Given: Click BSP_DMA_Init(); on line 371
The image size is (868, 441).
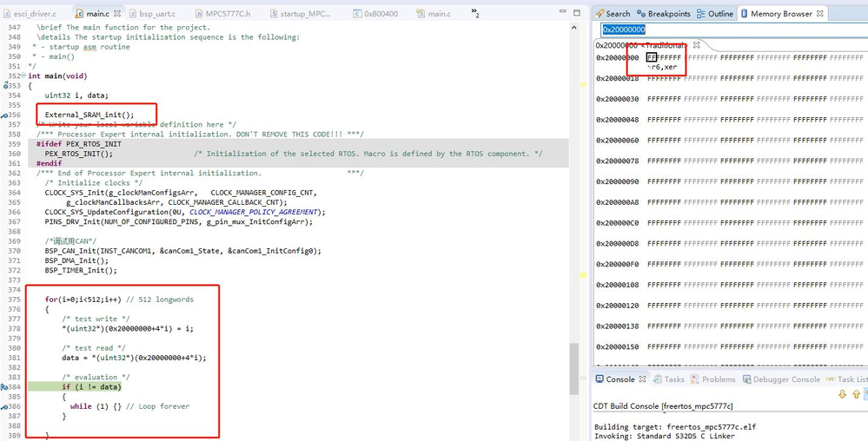Looking at the screenshot, I should [x=77, y=260].
